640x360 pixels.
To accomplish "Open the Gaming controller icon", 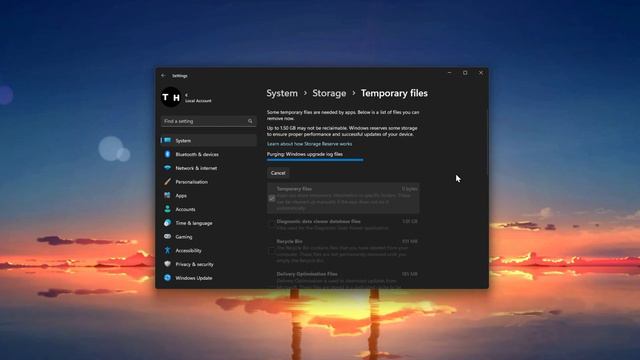I will pyautogui.click(x=167, y=237).
